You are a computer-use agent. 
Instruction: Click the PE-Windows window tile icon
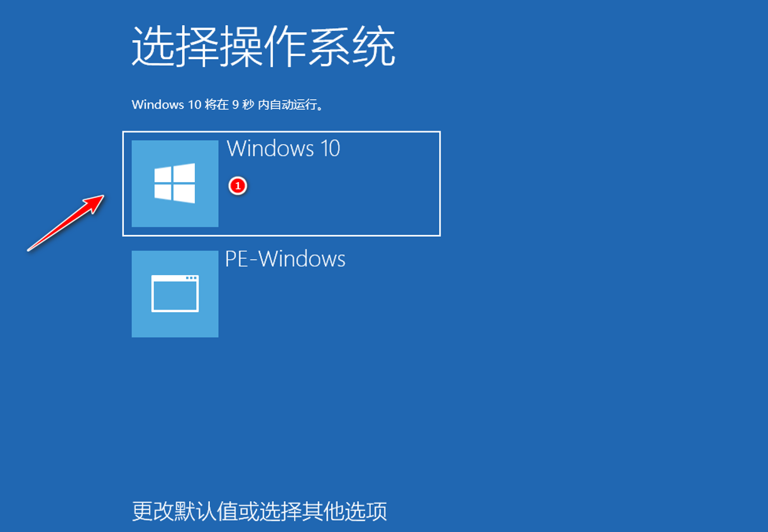175,294
